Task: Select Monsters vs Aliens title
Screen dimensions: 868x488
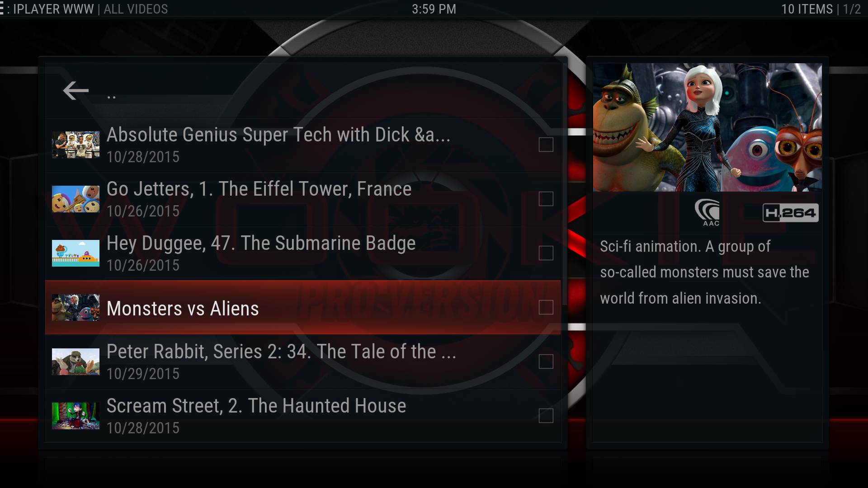Action: coord(183,309)
